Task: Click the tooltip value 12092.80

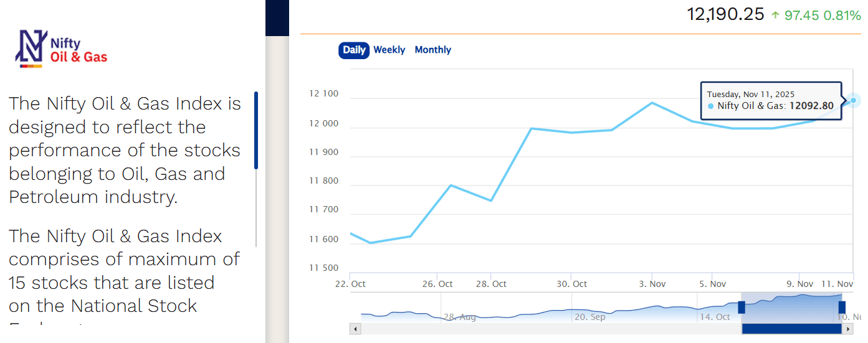Action: (812, 106)
